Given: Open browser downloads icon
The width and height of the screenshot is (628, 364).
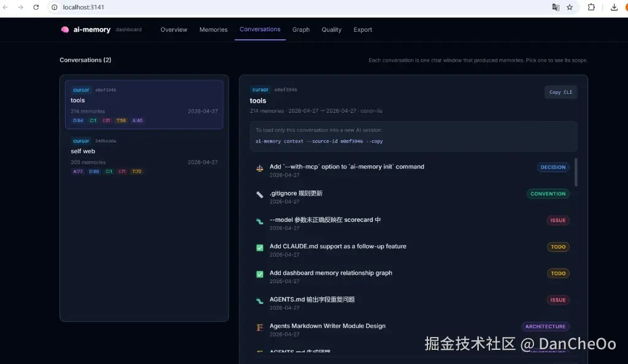Looking at the screenshot, I should [614, 7].
